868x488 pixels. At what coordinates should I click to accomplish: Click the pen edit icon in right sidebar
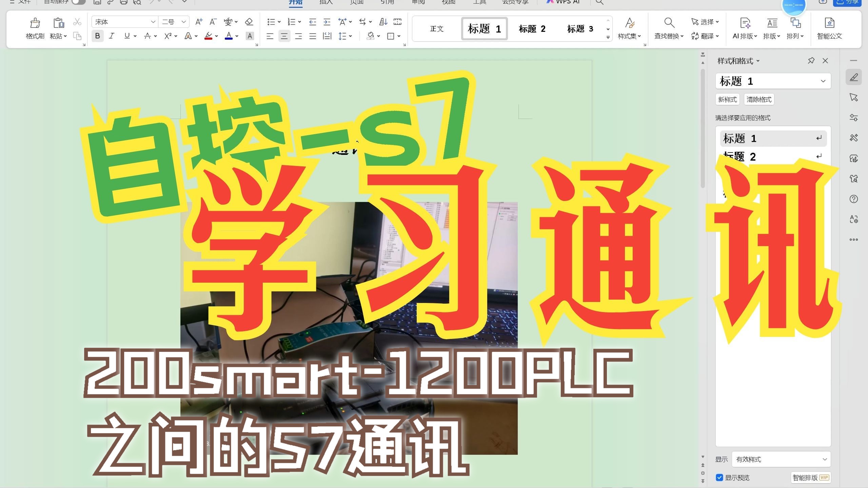click(x=854, y=77)
